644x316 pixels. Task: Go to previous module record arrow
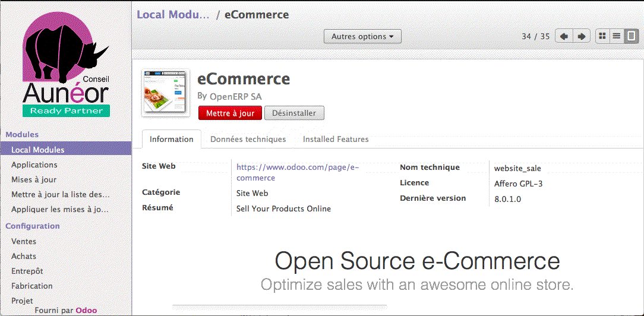(564, 37)
